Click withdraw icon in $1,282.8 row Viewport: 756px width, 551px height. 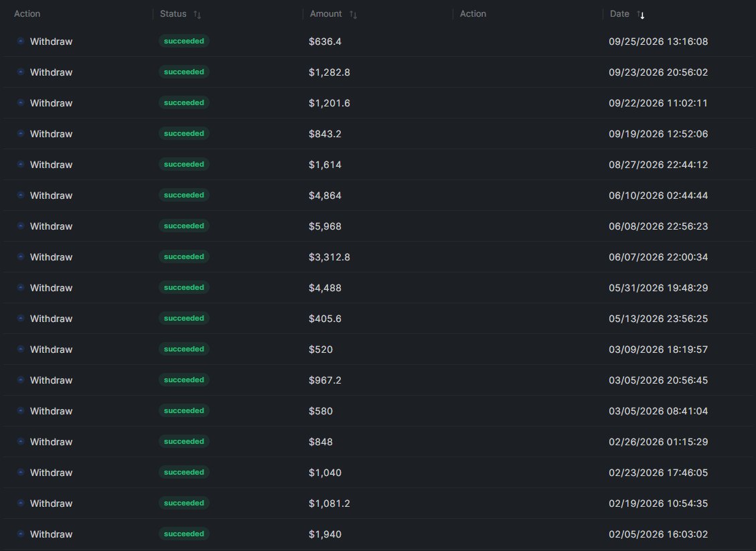pyautogui.click(x=20, y=72)
